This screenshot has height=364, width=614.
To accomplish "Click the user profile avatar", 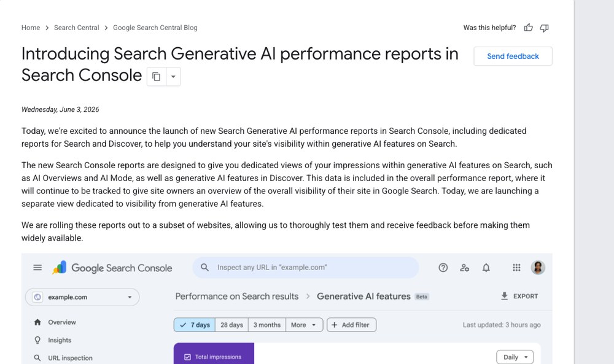I will click(538, 268).
